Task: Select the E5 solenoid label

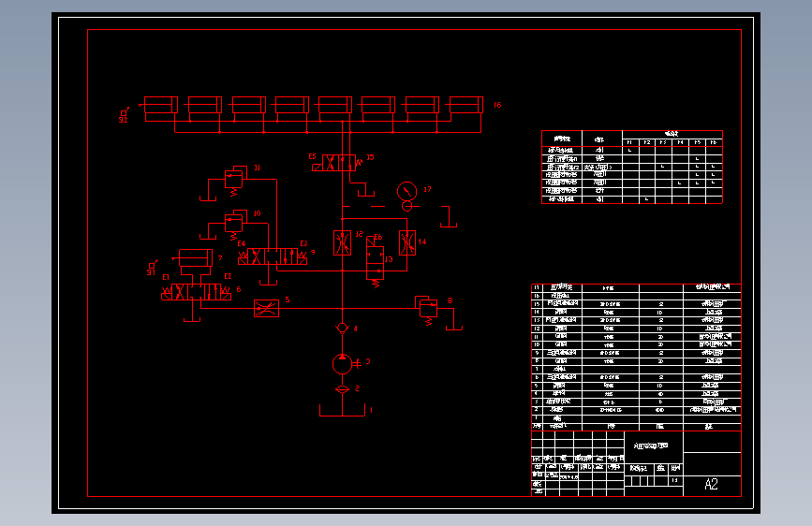Action: click(312, 156)
